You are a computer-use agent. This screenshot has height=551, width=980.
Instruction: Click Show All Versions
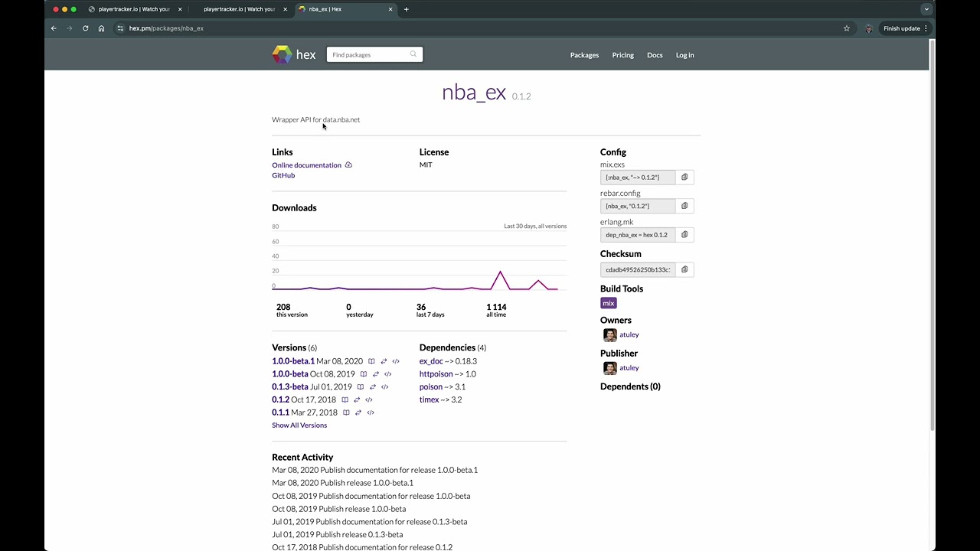[299, 425]
